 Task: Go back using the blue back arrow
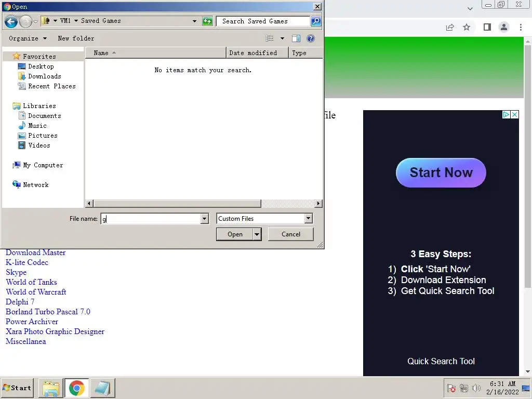click(11, 22)
